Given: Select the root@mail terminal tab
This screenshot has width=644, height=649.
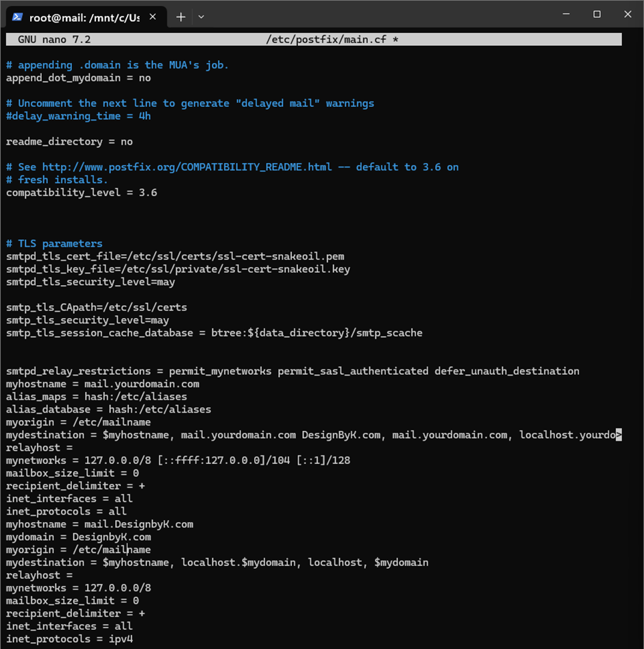Looking at the screenshot, I should point(84,17).
